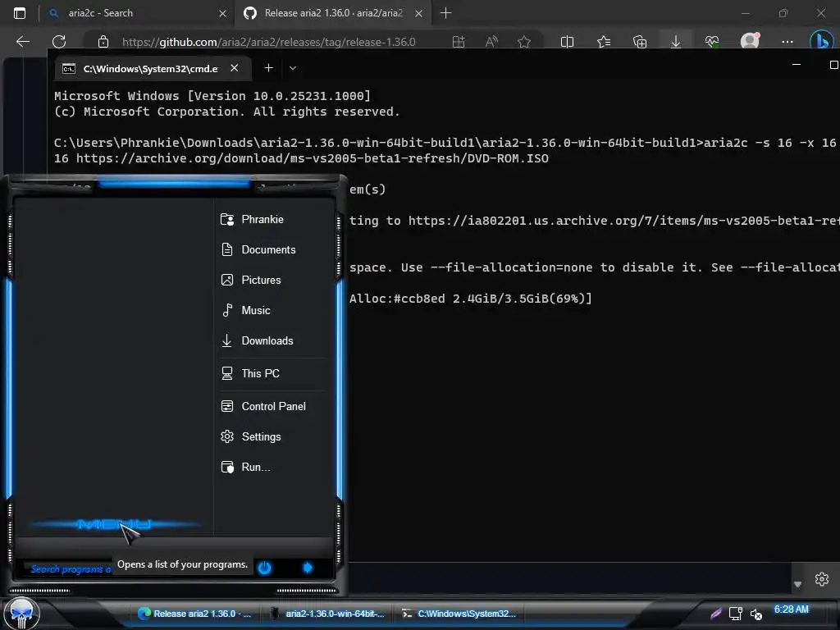
Task: Open browser Collections
Action: [640, 42]
